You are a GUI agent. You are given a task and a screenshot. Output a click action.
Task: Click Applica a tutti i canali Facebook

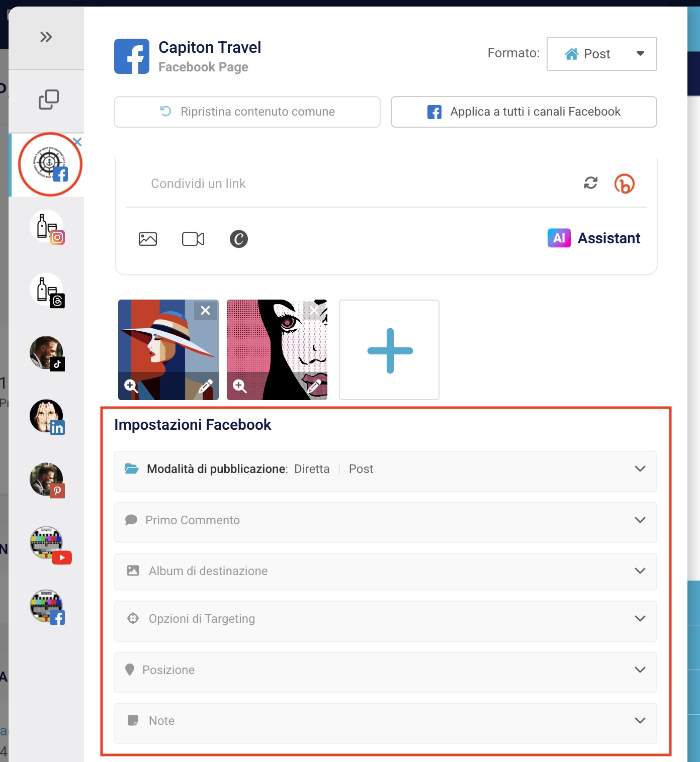(523, 112)
